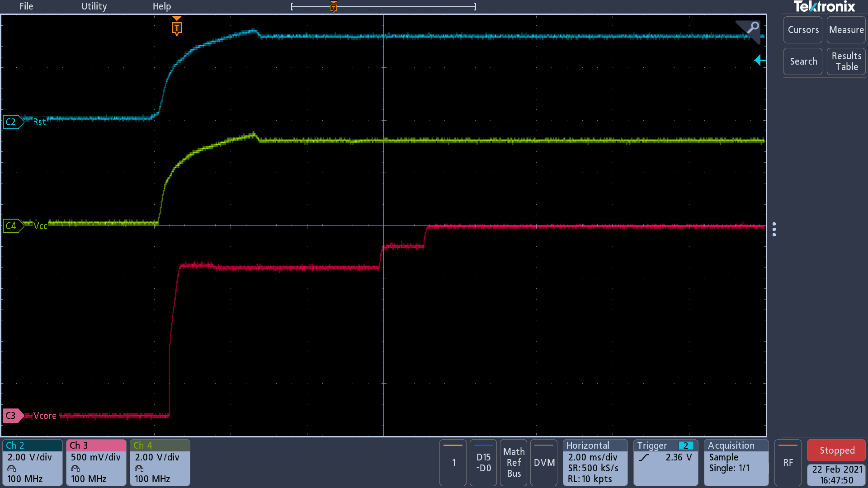Select the Rst waveform label
The height and width of the screenshot is (488, 868).
click(x=39, y=122)
